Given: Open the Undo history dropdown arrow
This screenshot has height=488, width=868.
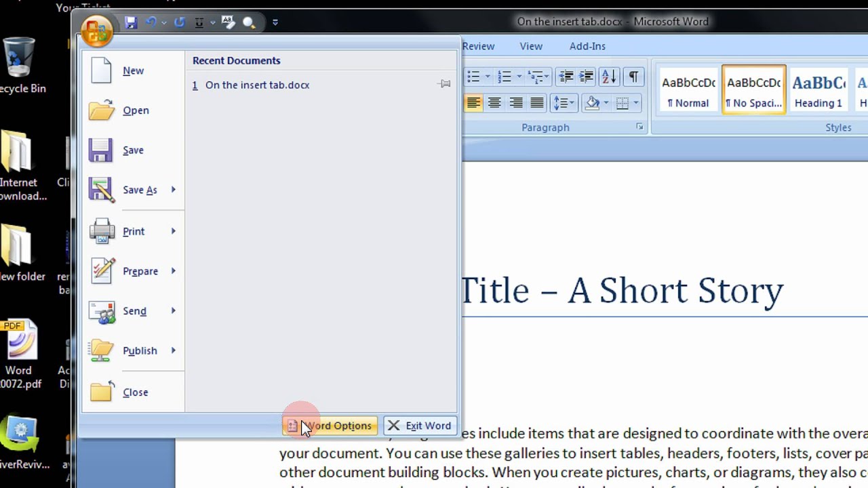Looking at the screenshot, I should (x=163, y=22).
